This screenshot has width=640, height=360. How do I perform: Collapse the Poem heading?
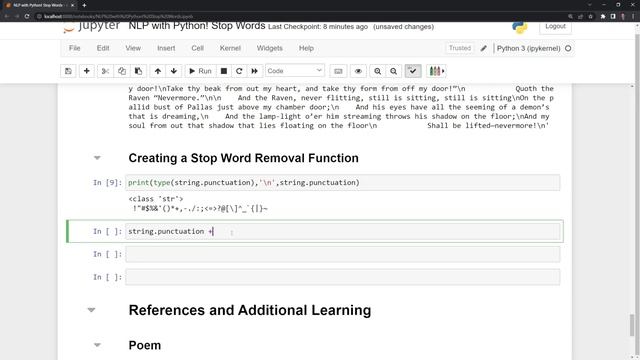point(97,345)
